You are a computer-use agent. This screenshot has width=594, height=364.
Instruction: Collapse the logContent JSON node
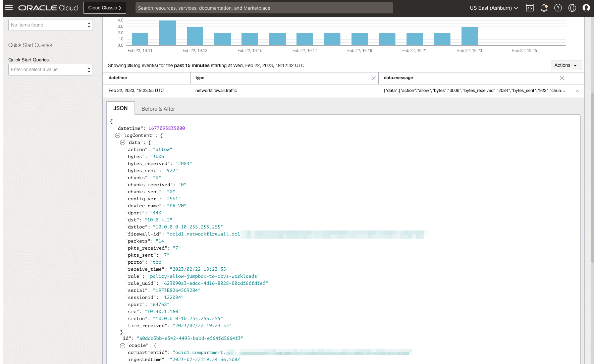click(117, 136)
